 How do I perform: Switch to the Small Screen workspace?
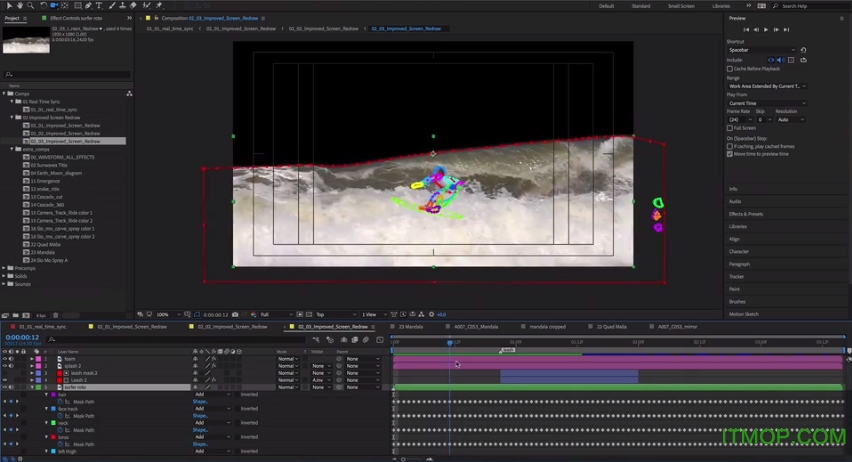click(x=681, y=6)
